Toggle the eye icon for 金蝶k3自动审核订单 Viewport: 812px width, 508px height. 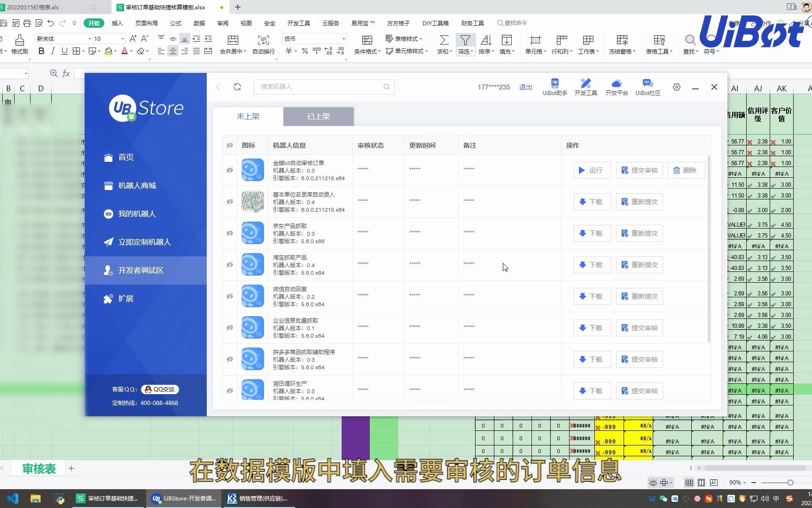(229, 170)
